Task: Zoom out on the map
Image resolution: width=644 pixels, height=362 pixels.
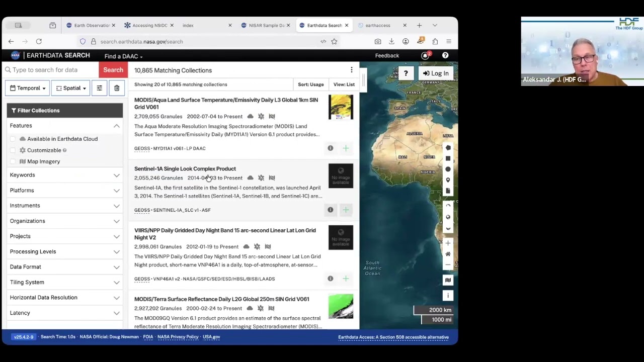Action: 448,265
